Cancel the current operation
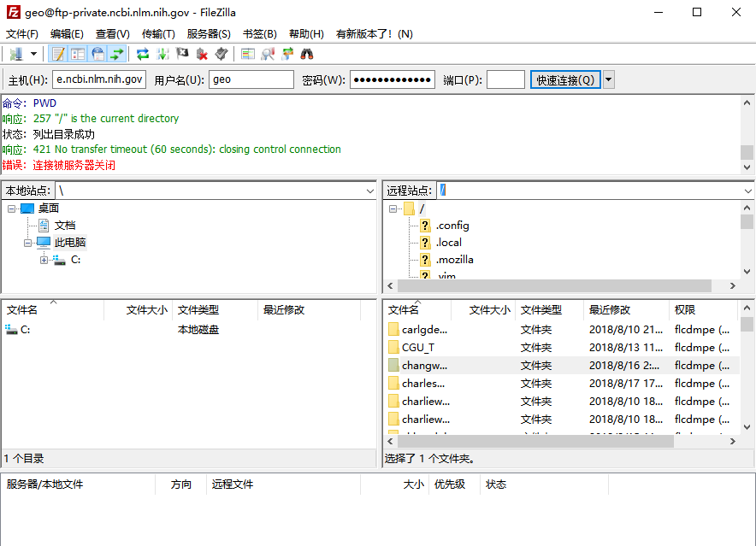Screen dimensions: 756x546 (x=180, y=53)
